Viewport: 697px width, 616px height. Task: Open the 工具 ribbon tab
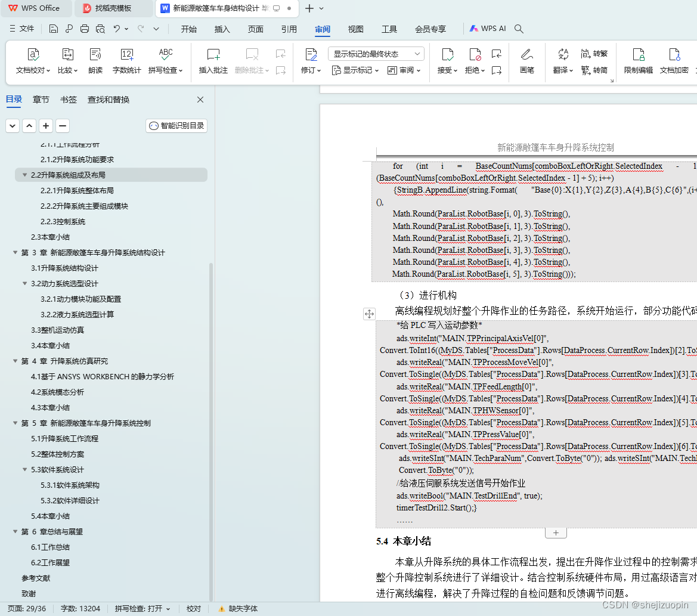pos(389,29)
